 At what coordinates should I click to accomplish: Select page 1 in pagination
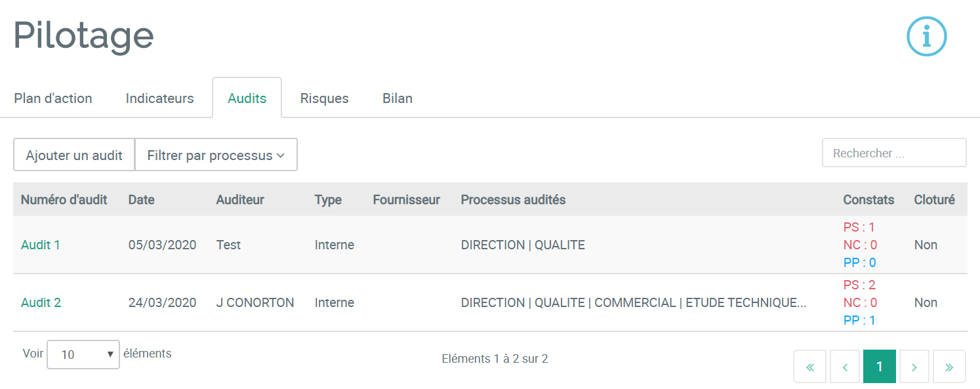coord(880,367)
